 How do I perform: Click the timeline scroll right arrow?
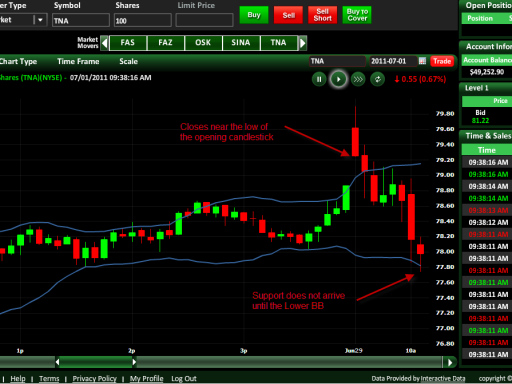click(450, 362)
